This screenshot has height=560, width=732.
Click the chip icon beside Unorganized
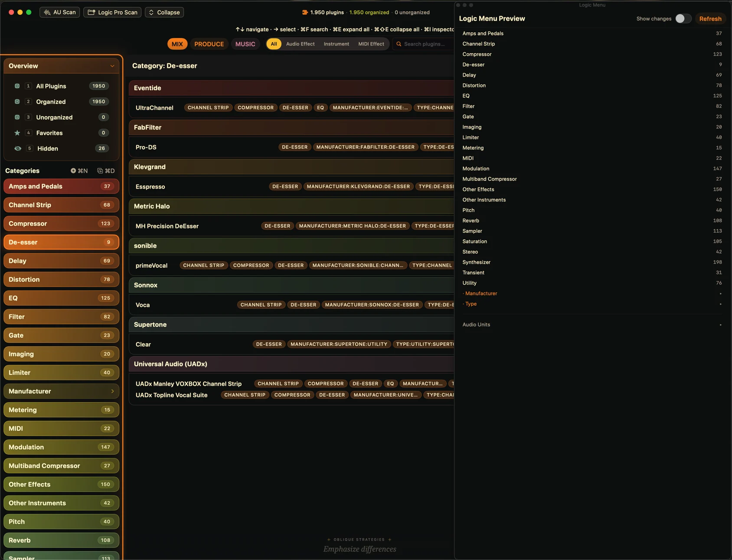coord(17,117)
